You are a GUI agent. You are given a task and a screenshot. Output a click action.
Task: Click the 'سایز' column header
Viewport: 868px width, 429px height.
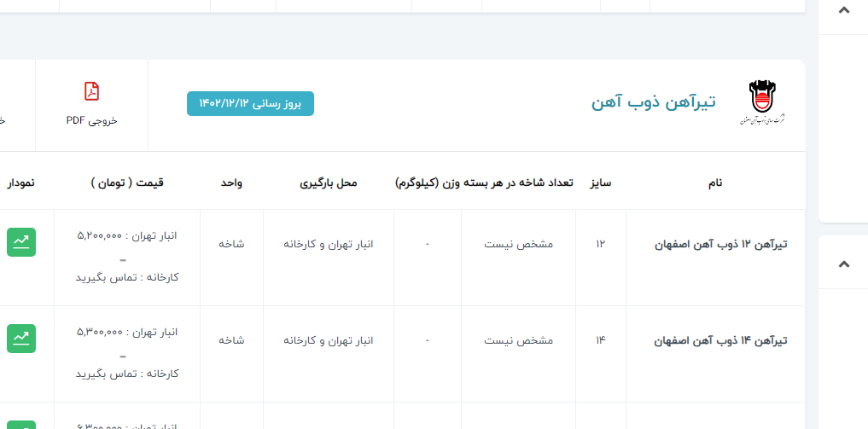pyautogui.click(x=601, y=183)
